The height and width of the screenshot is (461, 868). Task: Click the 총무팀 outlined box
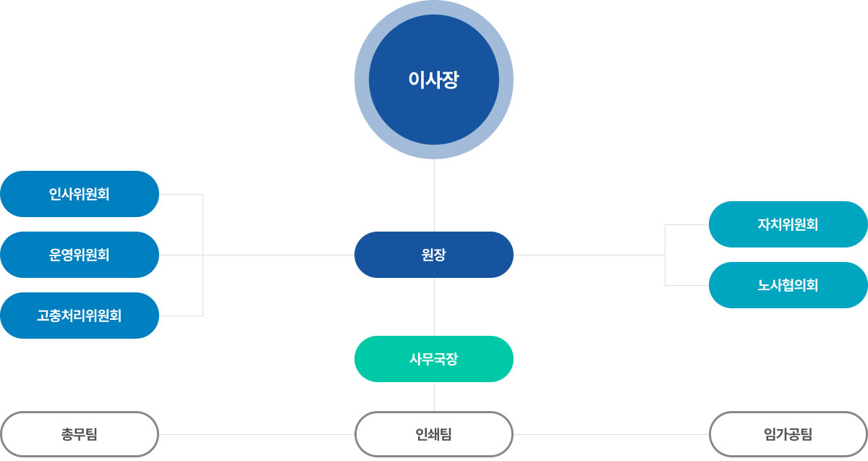coord(80,434)
